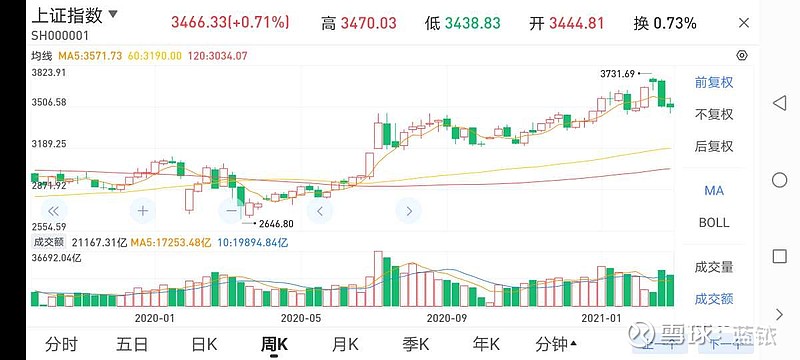Expand the 分钟 interval dropdown
800x360 pixels.
click(557, 345)
